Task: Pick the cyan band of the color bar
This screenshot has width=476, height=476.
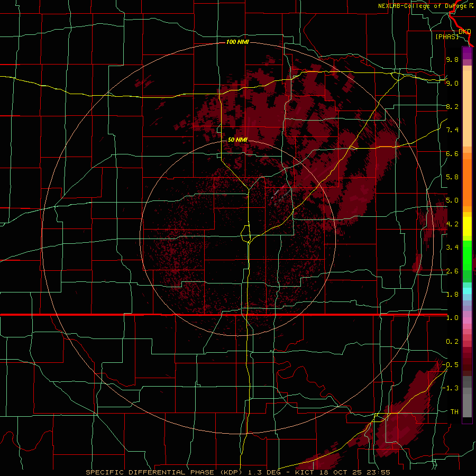Action: click(467, 291)
